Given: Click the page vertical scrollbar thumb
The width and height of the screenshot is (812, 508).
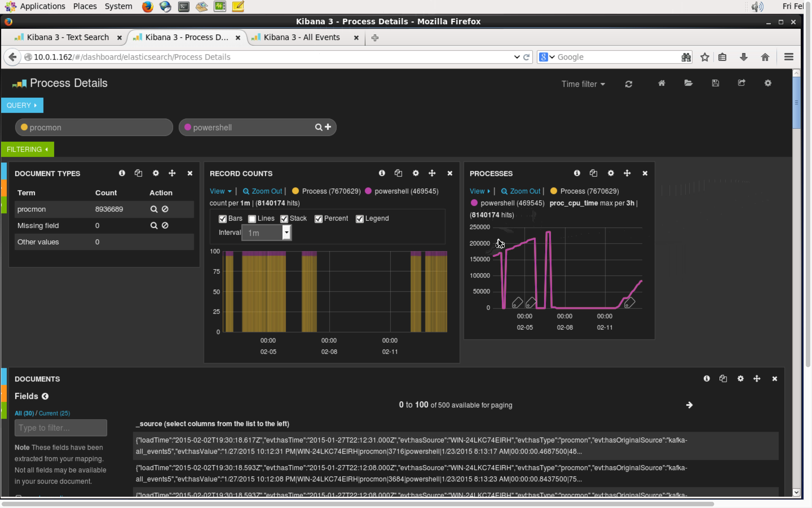Looking at the screenshot, I should click(x=796, y=102).
